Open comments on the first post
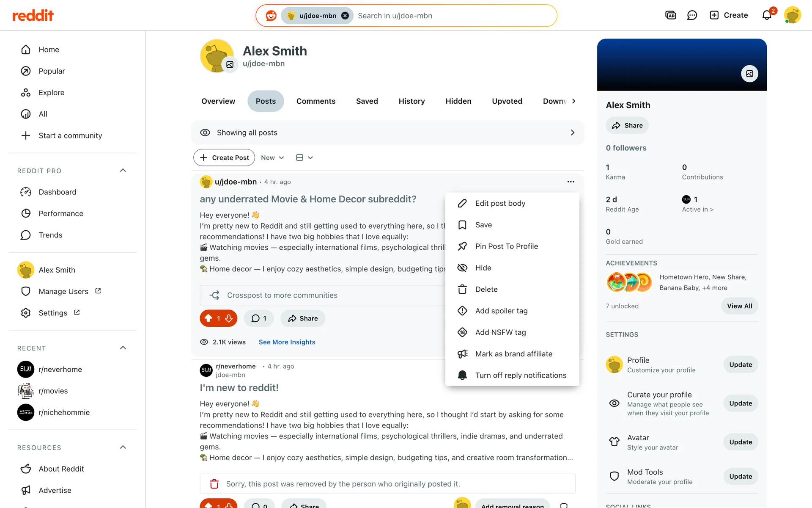This screenshot has width=812, height=508. pos(259,318)
